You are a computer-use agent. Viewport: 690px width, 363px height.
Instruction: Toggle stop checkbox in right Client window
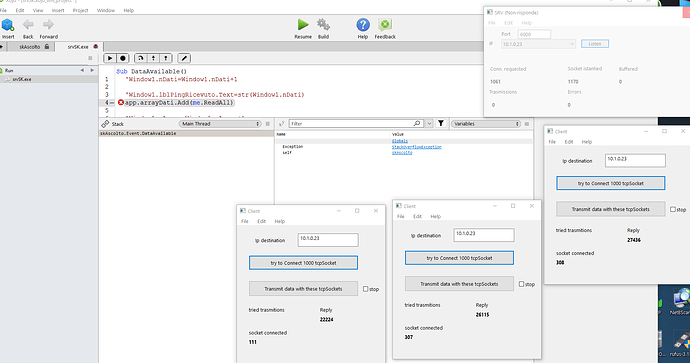[673, 209]
